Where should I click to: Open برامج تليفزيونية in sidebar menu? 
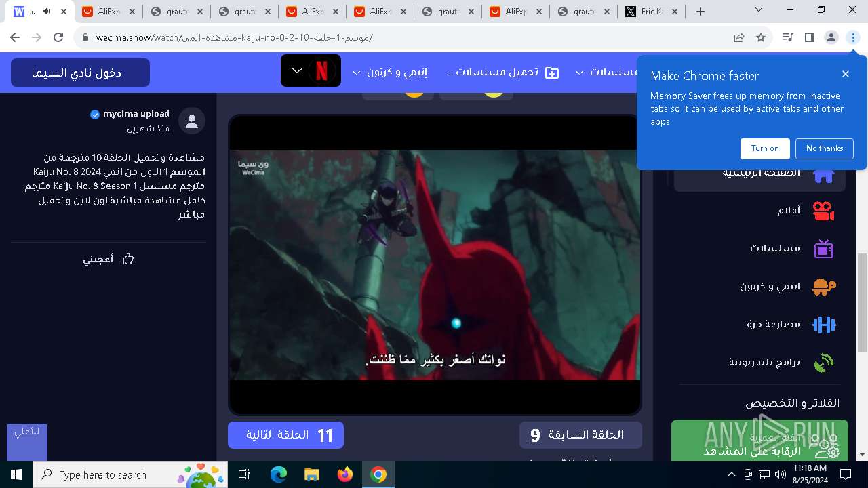click(x=765, y=363)
